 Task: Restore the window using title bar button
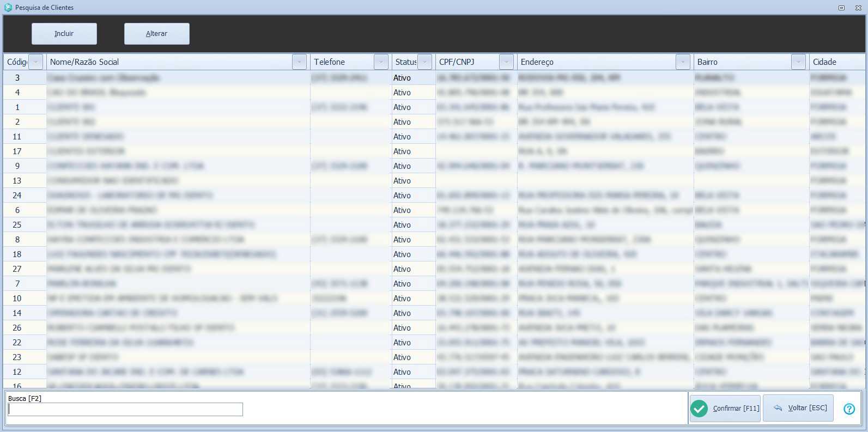[841, 8]
